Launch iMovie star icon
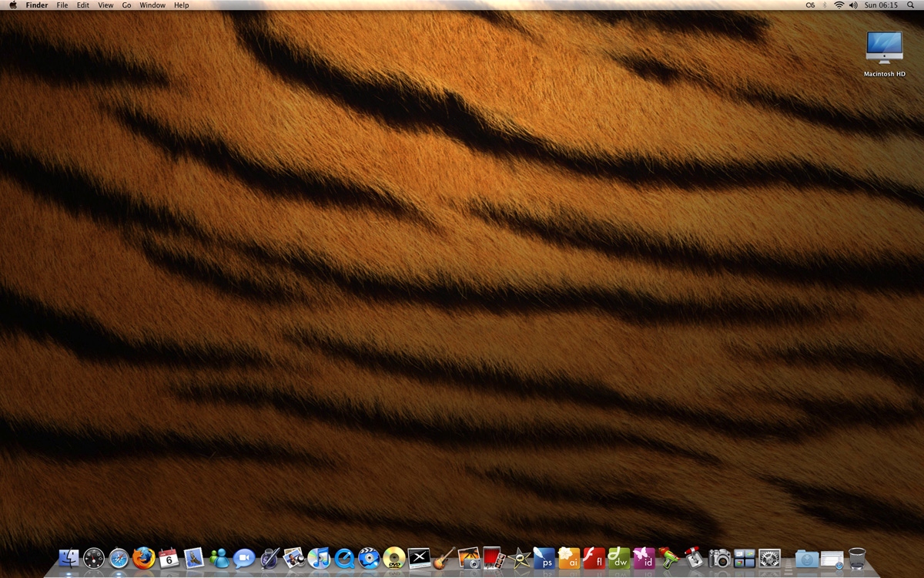This screenshot has width=924, height=578. coord(519,558)
